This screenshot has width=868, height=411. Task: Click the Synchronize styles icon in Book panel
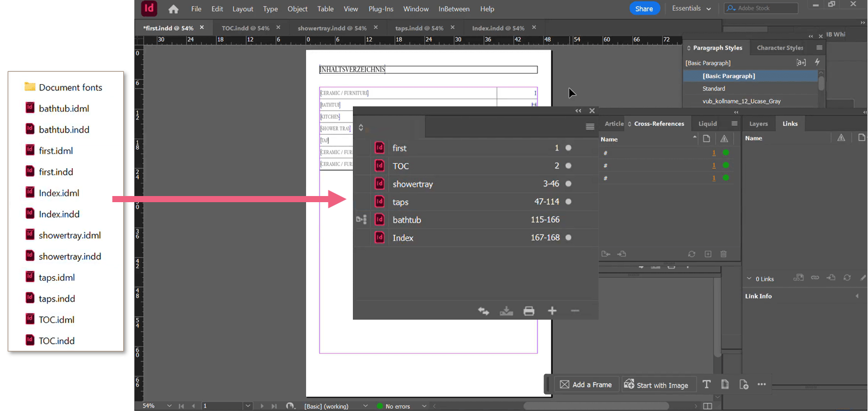tap(483, 311)
